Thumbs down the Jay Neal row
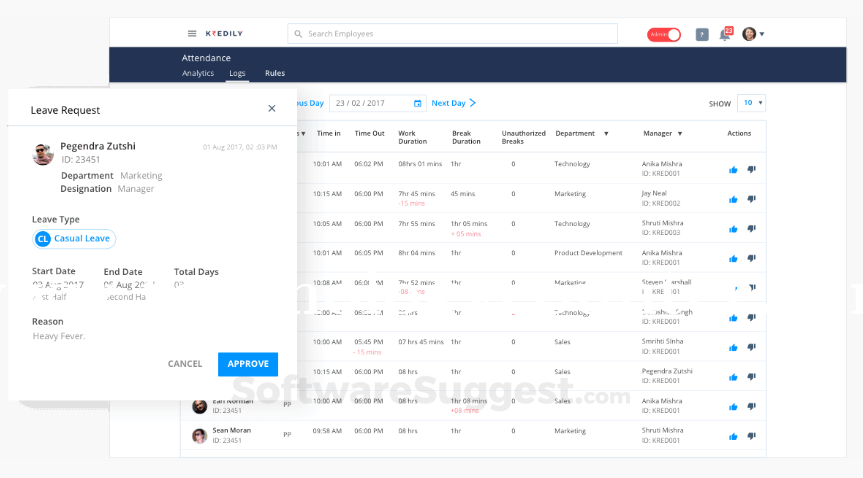This screenshot has width=863, height=478. click(x=752, y=199)
